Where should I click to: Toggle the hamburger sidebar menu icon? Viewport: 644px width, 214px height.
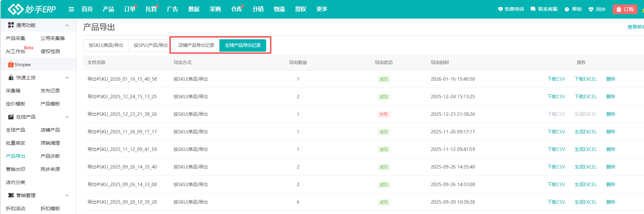point(71,9)
